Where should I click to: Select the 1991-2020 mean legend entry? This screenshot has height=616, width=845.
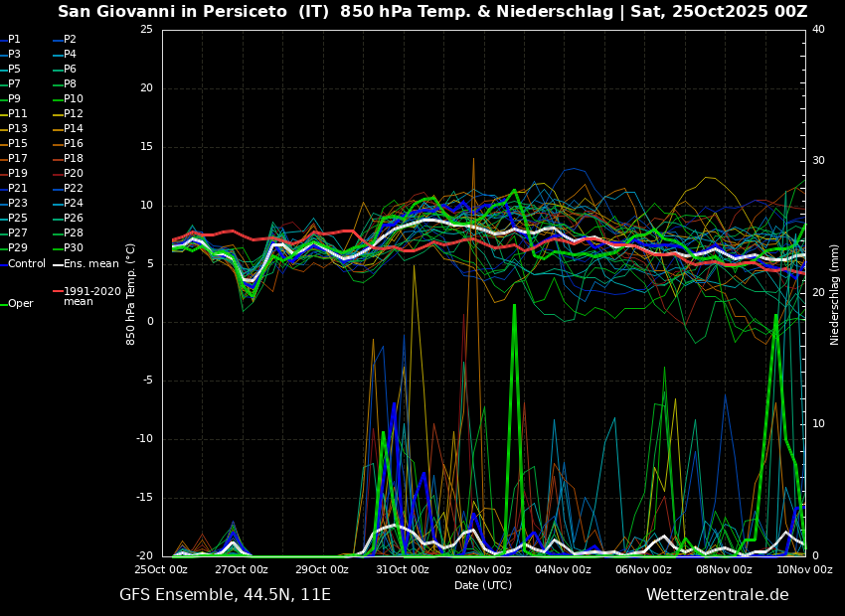[91, 296]
